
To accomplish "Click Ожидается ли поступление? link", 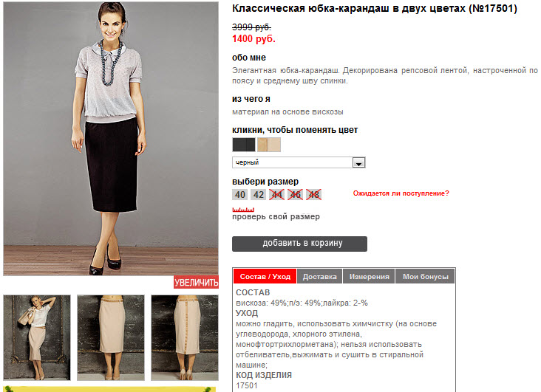I will (401, 193).
